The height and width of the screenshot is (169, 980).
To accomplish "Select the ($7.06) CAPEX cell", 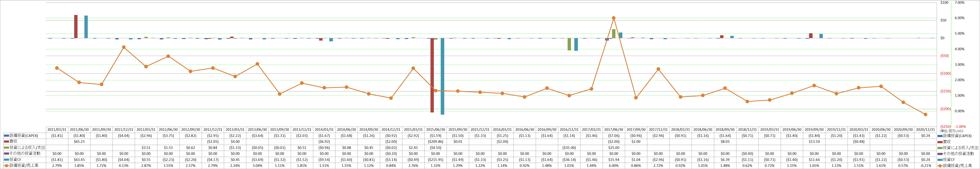I will click(614, 136).
